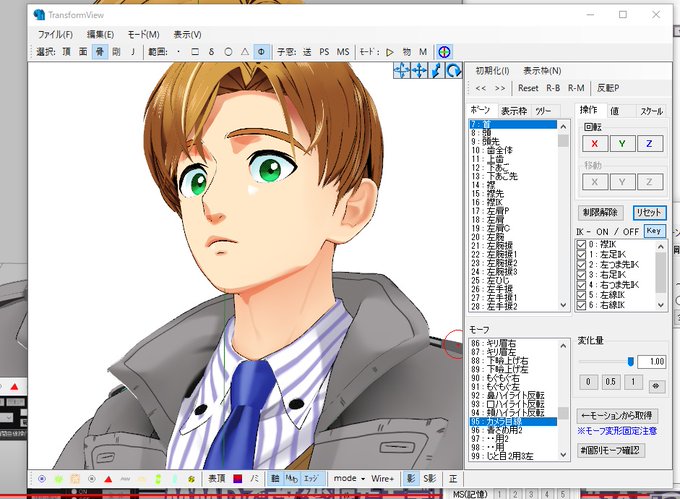680x499 pixels.
Task: Open the 表示(V) menu
Action: click(x=187, y=34)
